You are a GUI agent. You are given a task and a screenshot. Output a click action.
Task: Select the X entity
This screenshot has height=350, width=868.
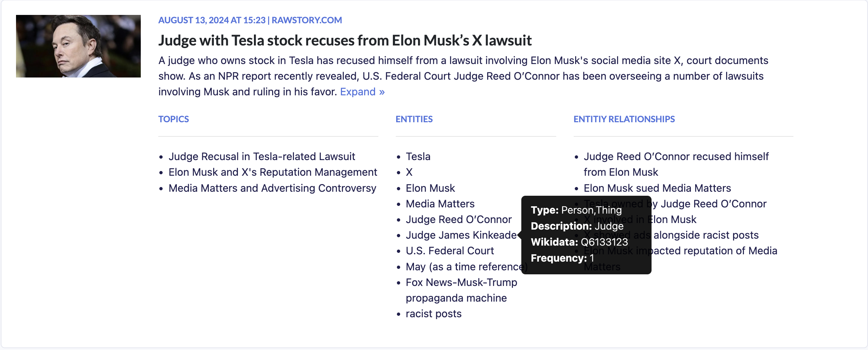pos(409,172)
